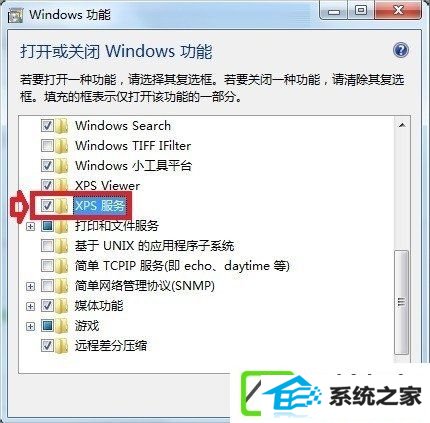
Task: Uncheck the XPS 服务 checkbox
Action: point(47,206)
